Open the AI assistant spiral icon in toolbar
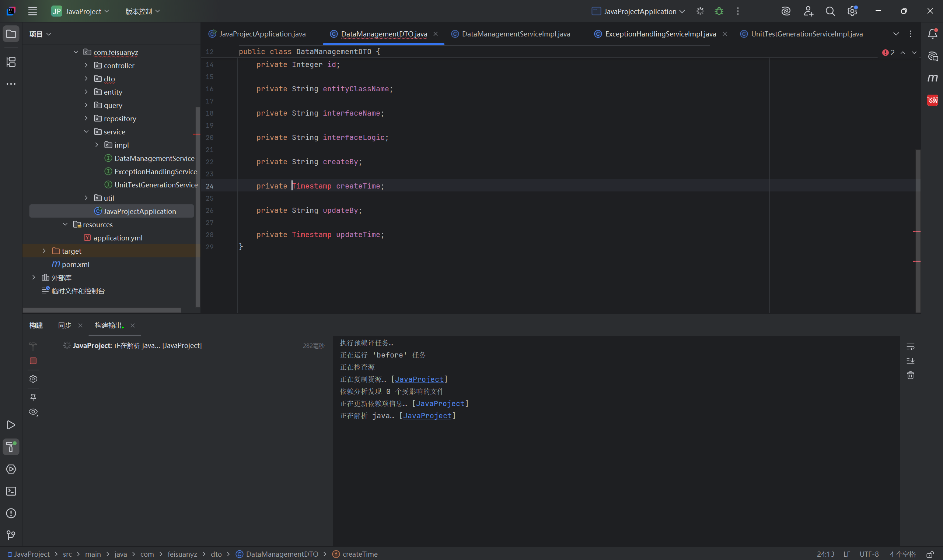 (x=786, y=11)
